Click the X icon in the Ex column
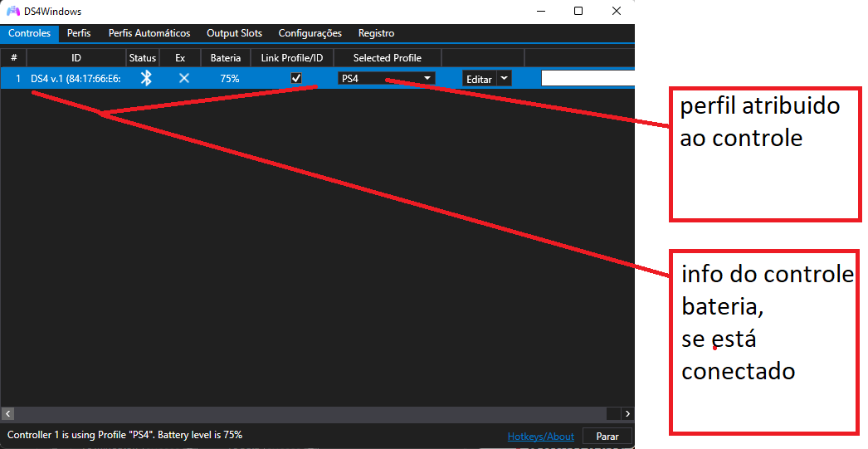 (183, 79)
